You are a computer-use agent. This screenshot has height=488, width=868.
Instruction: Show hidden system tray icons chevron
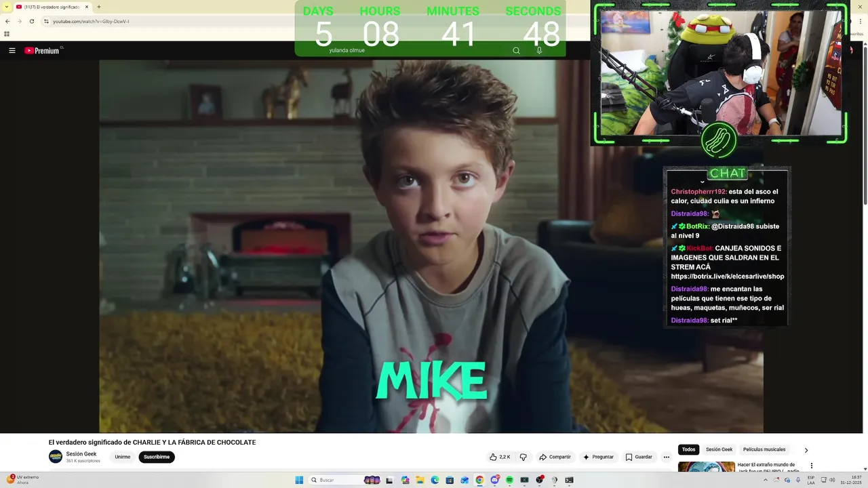click(x=766, y=480)
